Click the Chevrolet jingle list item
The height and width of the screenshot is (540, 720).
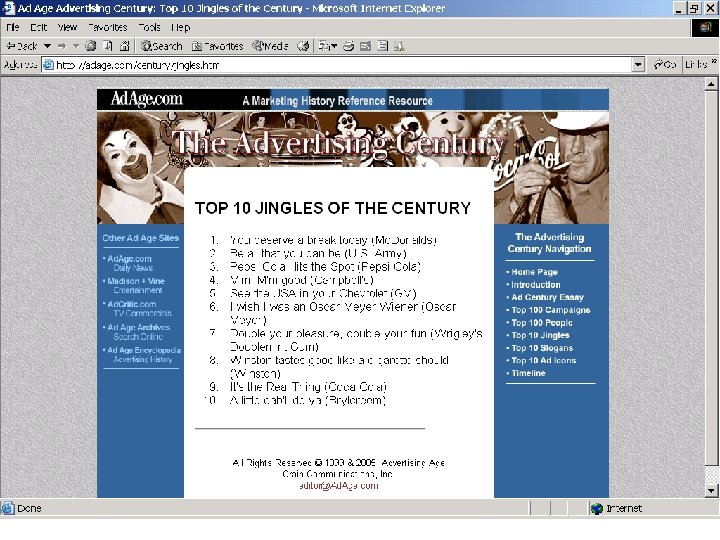click(x=323, y=293)
